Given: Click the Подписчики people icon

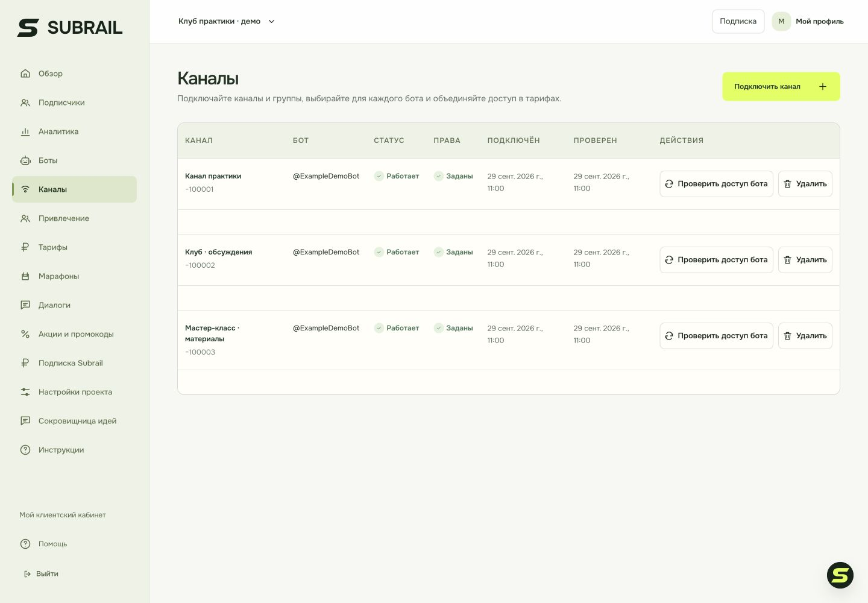Looking at the screenshot, I should pyautogui.click(x=25, y=103).
